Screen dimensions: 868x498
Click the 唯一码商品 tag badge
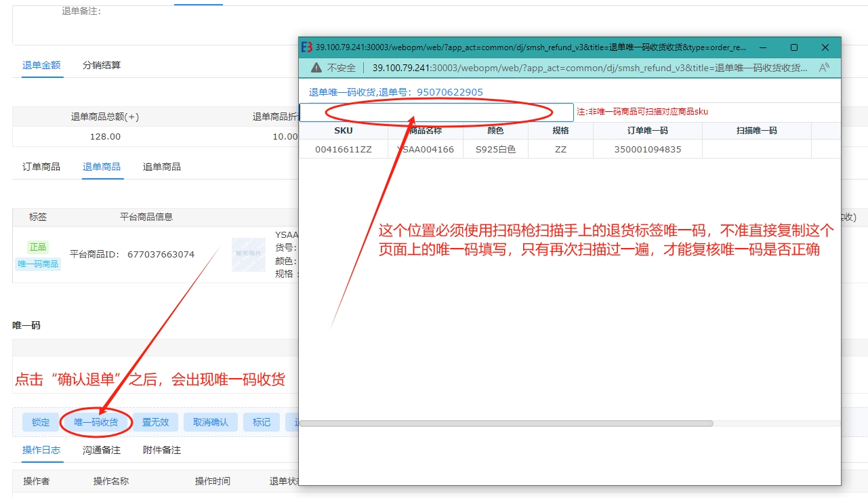tap(38, 264)
